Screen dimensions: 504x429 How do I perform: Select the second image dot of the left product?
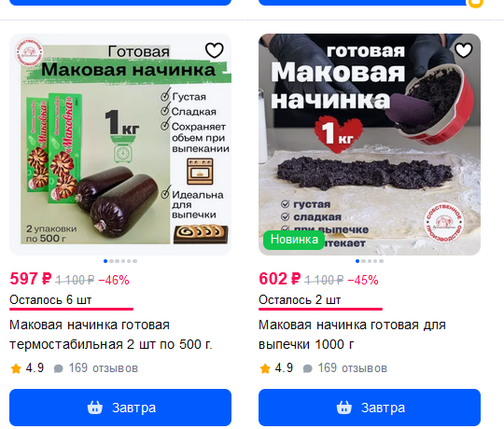click(112, 261)
